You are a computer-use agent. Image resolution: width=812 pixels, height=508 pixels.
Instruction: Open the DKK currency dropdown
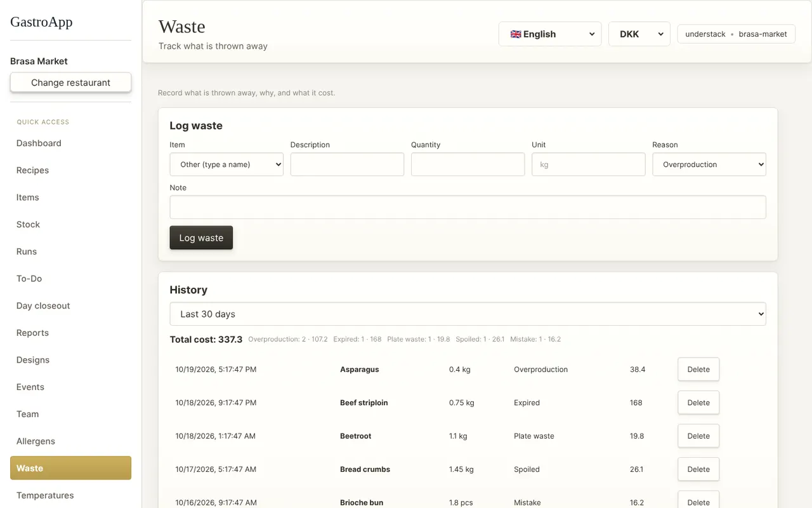pos(639,34)
